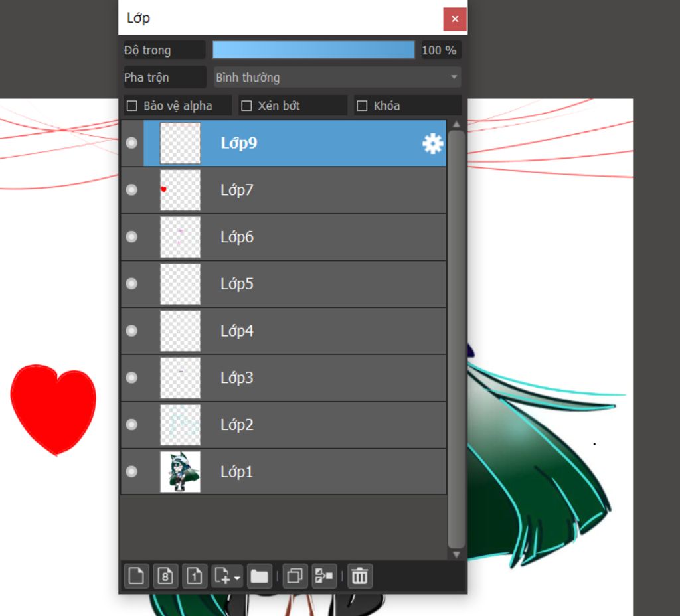The image size is (680, 616).
Task: Open settings gear for Lớp9
Action: click(433, 143)
